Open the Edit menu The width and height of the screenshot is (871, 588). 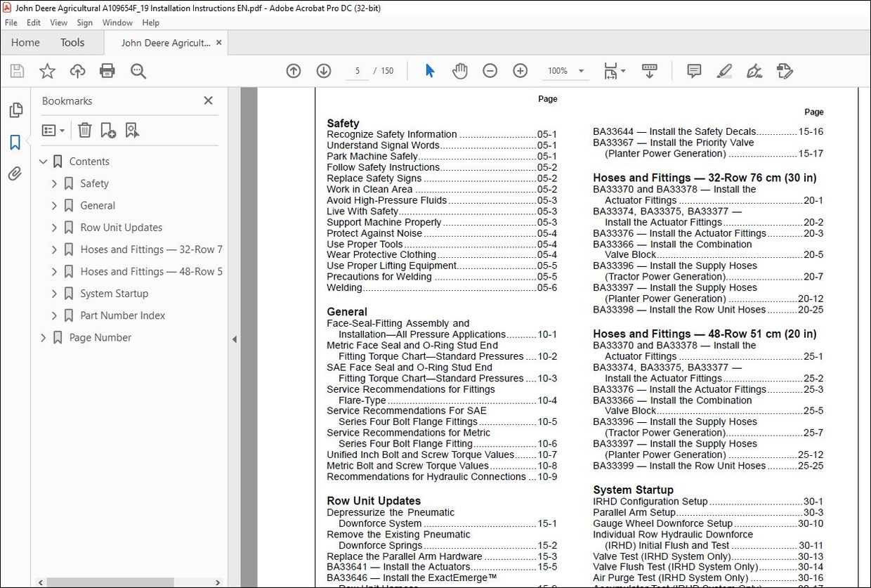click(33, 22)
